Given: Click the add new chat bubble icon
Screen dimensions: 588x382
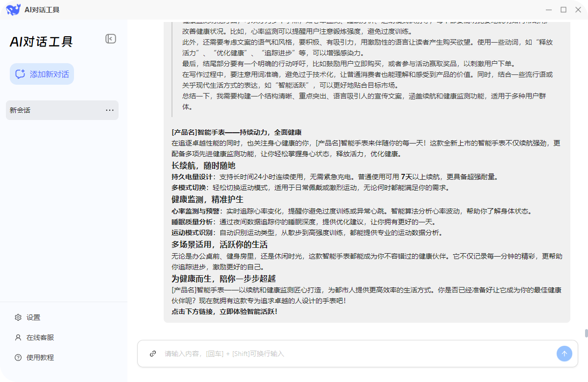Looking at the screenshot, I should (20, 74).
